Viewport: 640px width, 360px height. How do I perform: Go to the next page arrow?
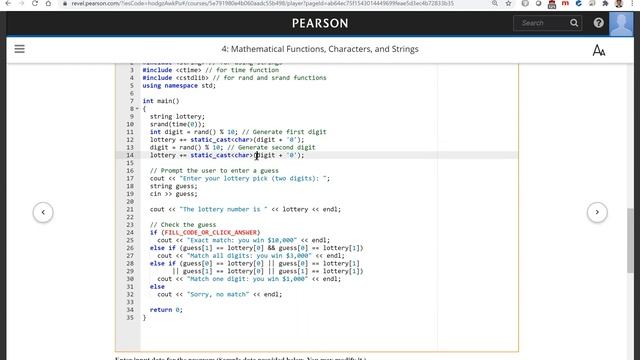point(597,212)
